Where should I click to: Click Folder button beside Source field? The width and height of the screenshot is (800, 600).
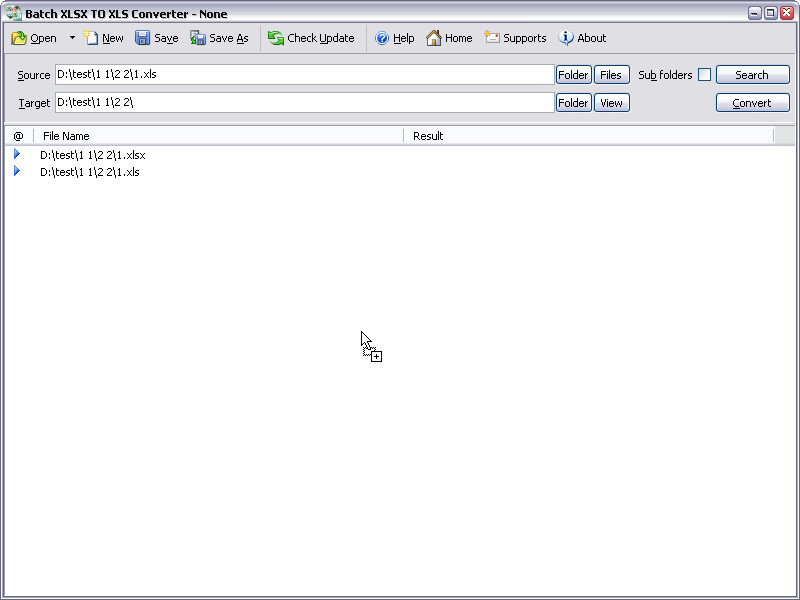tap(573, 75)
